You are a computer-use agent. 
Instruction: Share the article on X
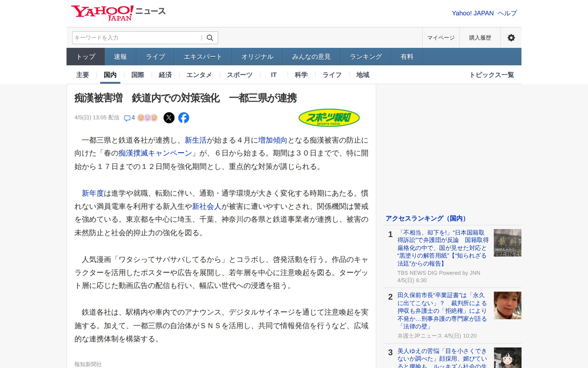[x=169, y=117]
